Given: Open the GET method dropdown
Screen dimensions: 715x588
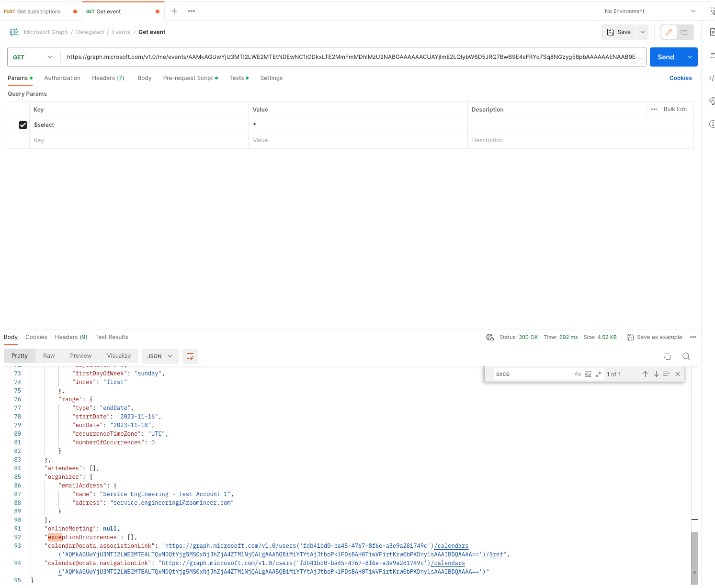Looking at the screenshot, I should coord(33,57).
